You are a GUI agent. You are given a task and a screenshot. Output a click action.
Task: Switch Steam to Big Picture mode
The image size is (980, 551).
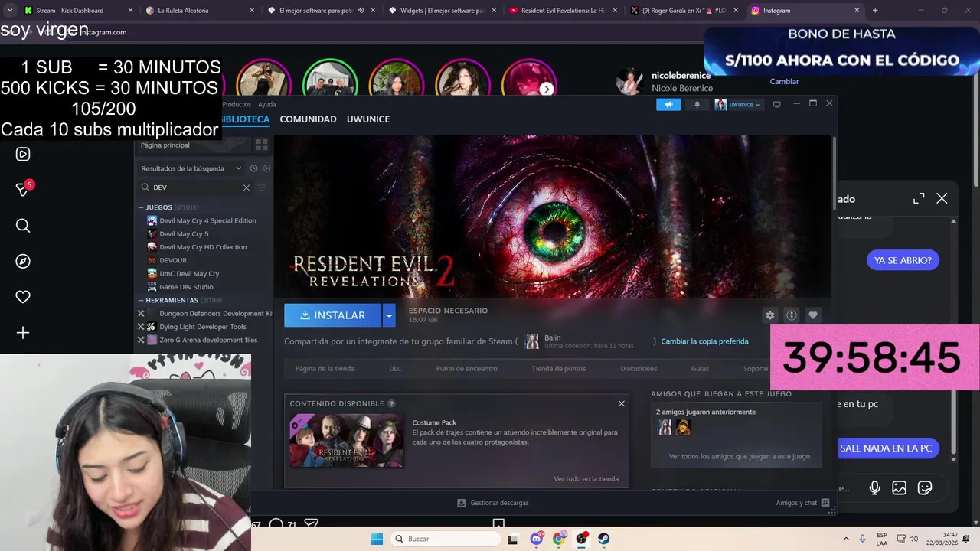pos(776,104)
